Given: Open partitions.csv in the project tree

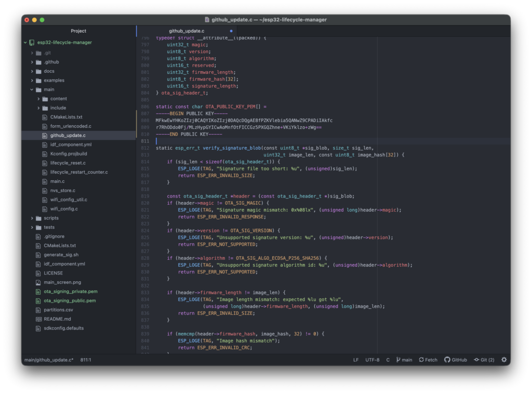Looking at the screenshot, I should pyautogui.click(x=58, y=310).
